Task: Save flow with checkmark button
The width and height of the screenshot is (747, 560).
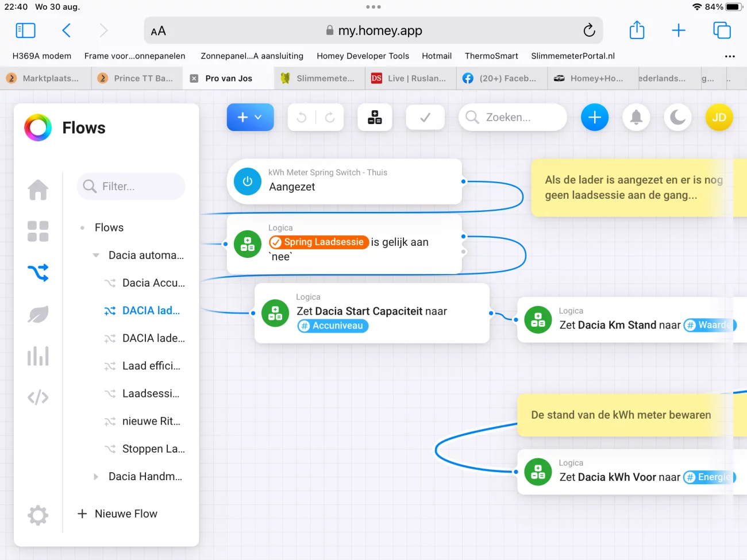Action: click(425, 117)
